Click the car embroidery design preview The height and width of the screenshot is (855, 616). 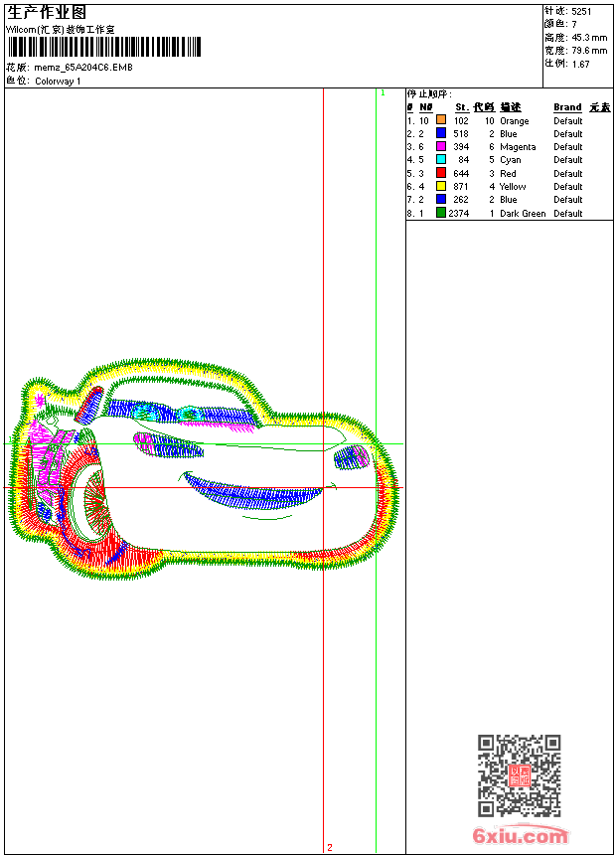(x=204, y=468)
